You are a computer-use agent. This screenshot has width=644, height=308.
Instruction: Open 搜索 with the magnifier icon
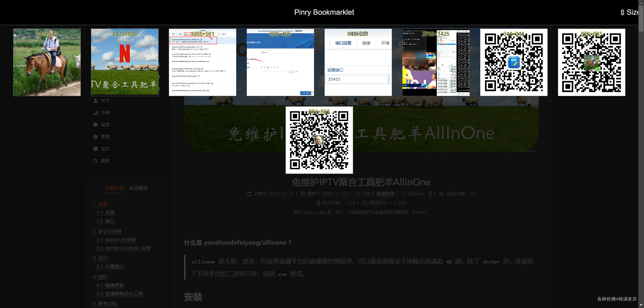(x=96, y=161)
